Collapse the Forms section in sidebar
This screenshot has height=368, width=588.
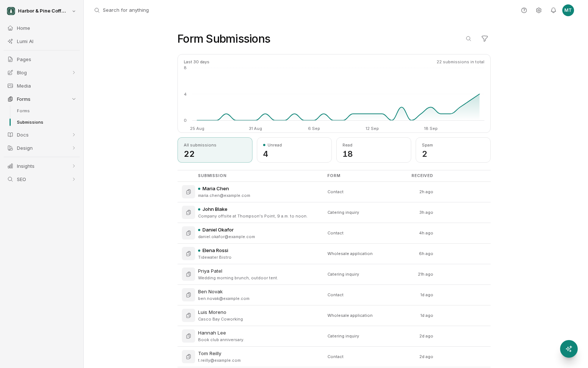(x=74, y=99)
